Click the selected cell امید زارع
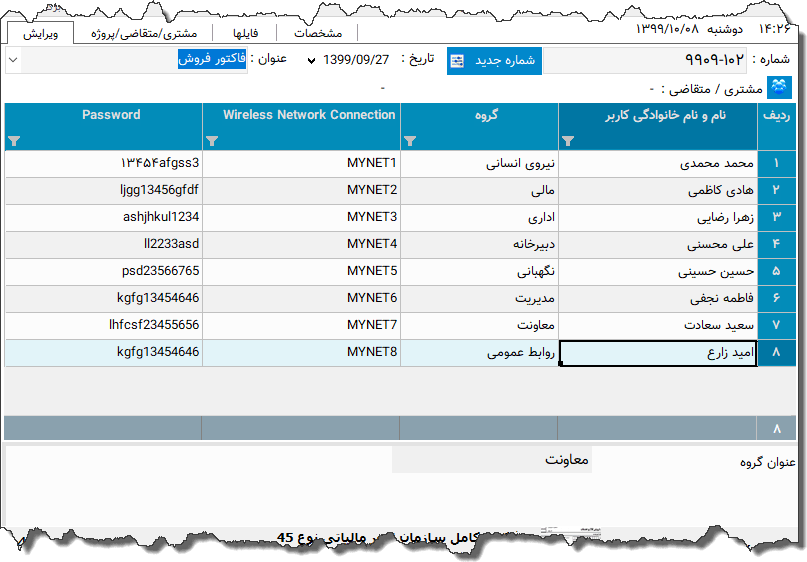The width and height of the screenshot is (807, 562). point(658,353)
